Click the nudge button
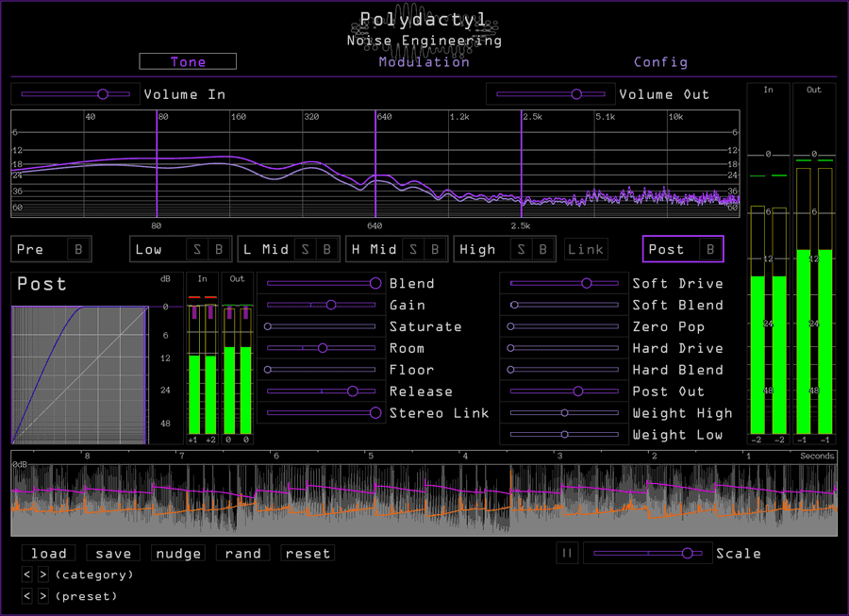Viewport: 849px width, 616px height. pyautogui.click(x=178, y=553)
